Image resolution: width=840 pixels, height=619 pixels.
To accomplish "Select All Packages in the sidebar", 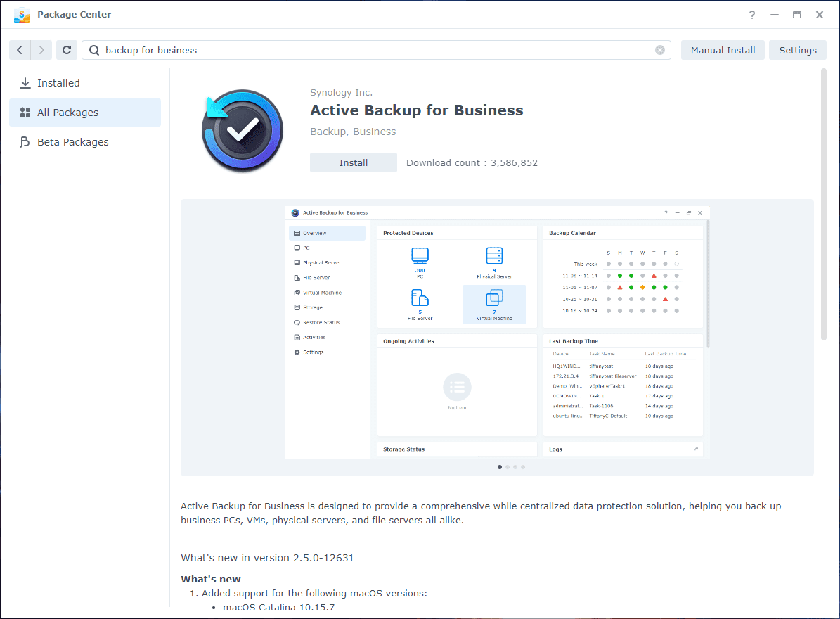I will pyautogui.click(x=85, y=113).
